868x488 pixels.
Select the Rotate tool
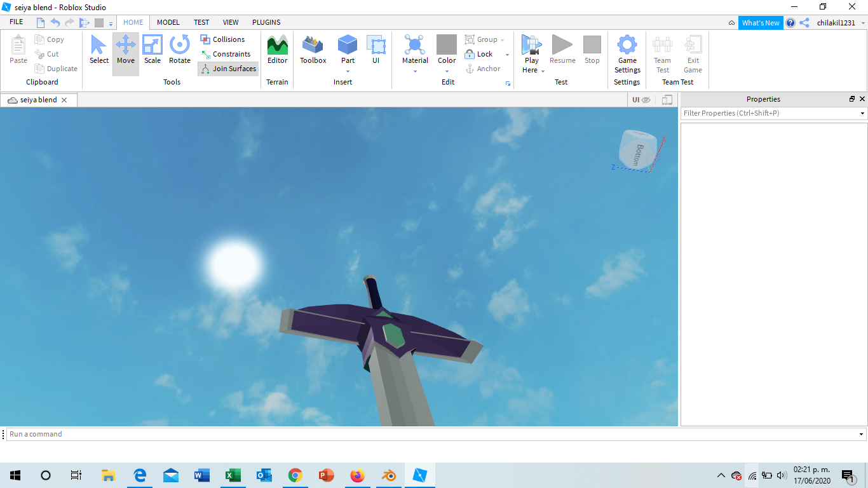coord(180,50)
